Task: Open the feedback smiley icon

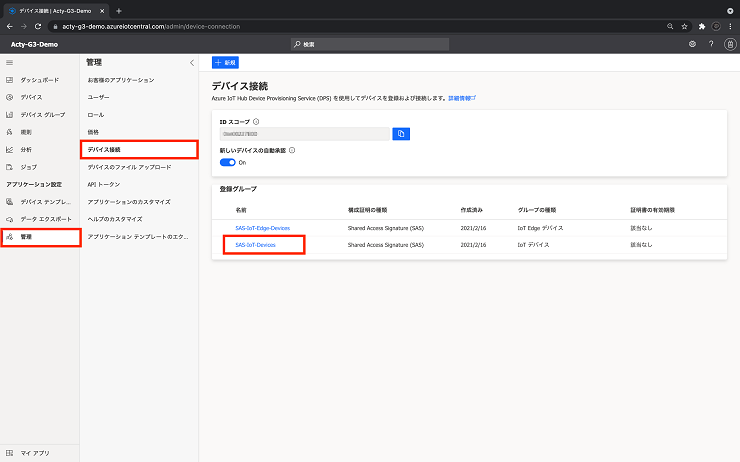Action: click(692, 44)
